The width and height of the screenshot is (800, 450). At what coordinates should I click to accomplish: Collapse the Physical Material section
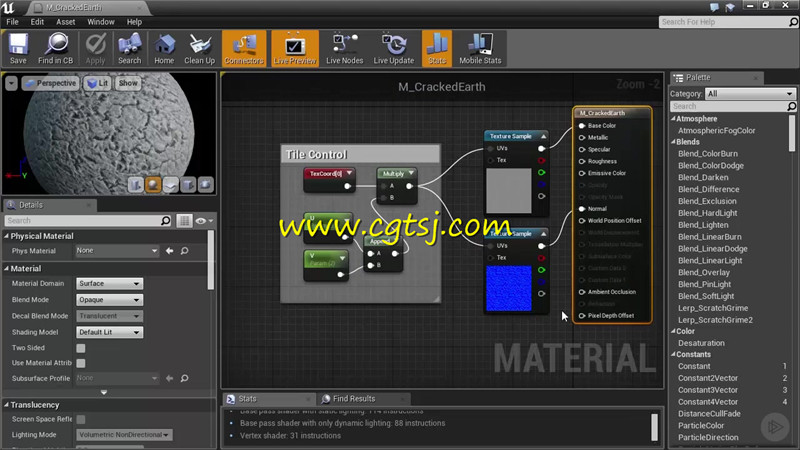click(x=7, y=236)
